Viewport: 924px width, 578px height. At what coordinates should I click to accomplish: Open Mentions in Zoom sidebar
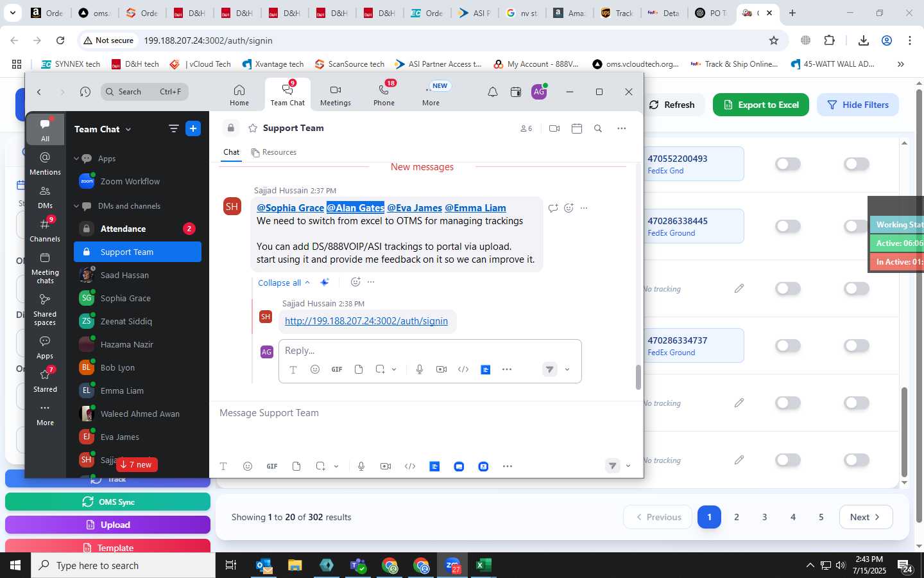click(x=45, y=164)
